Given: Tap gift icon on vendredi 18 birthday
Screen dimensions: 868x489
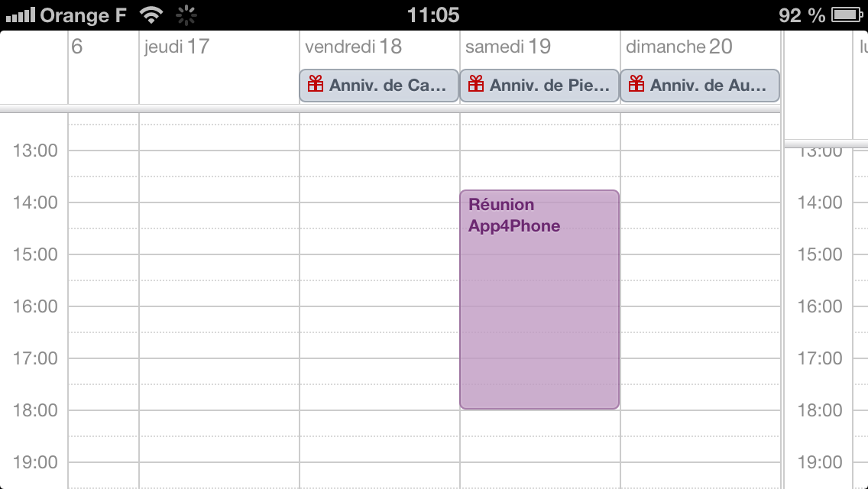Looking at the screenshot, I should coord(316,85).
